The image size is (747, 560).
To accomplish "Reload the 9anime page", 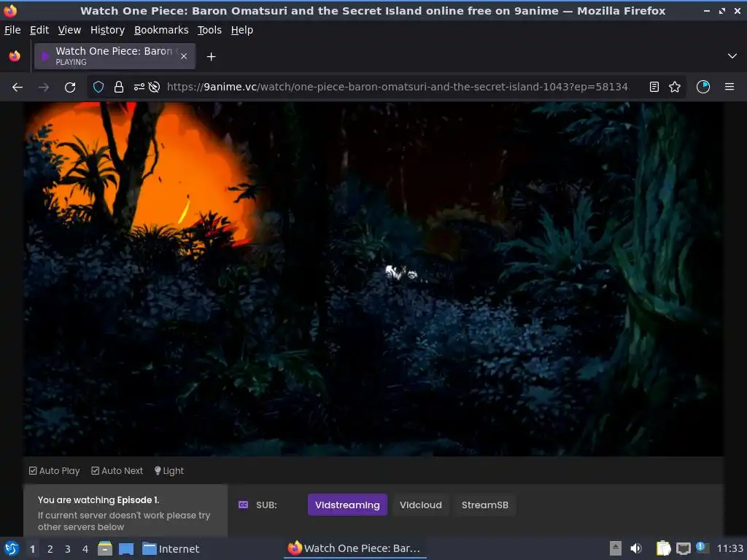I will (x=70, y=87).
